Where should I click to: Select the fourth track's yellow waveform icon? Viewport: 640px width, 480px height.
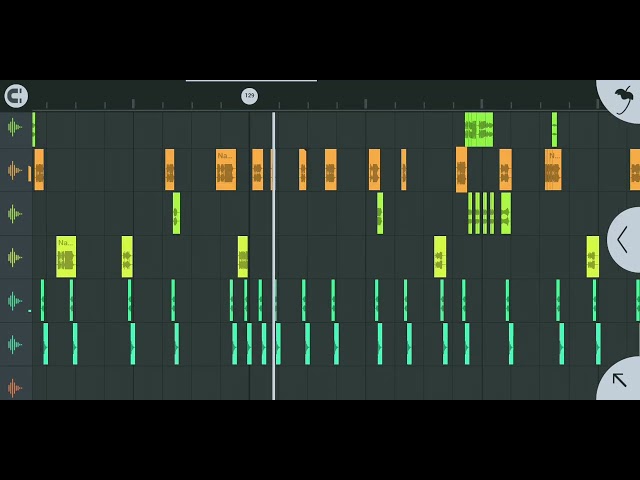click(x=14, y=257)
